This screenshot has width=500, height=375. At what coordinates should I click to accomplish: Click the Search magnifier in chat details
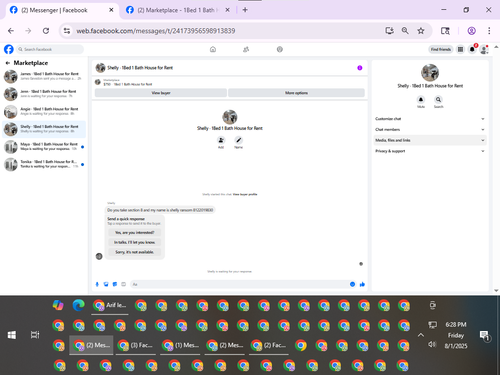pos(438,99)
